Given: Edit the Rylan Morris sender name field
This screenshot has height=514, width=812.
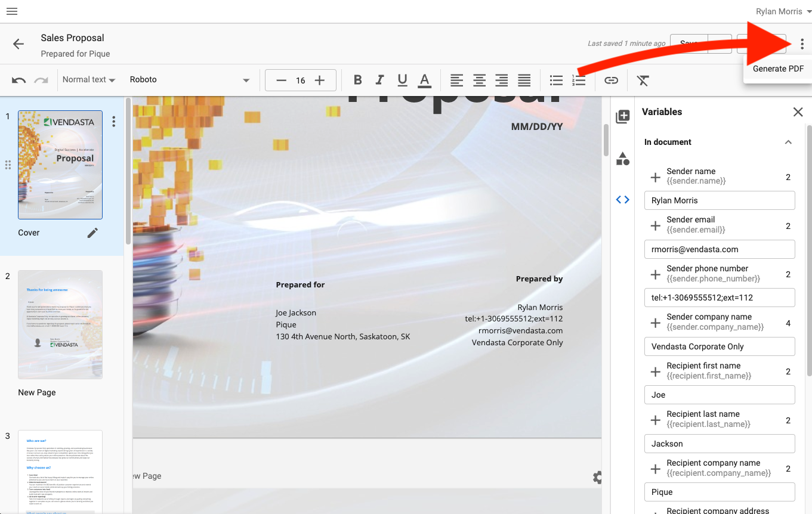Looking at the screenshot, I should click(720, 200).
